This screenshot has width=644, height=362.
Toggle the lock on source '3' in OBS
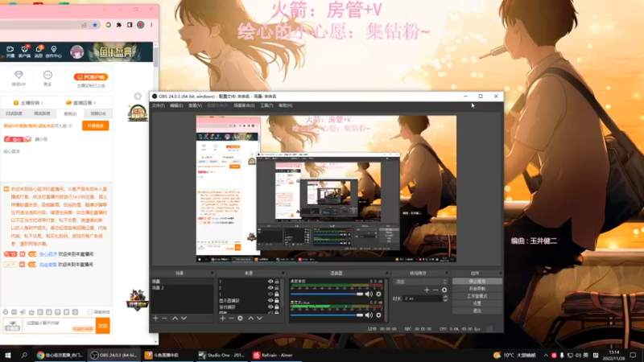pyautogui.click(x=277, y=282)
